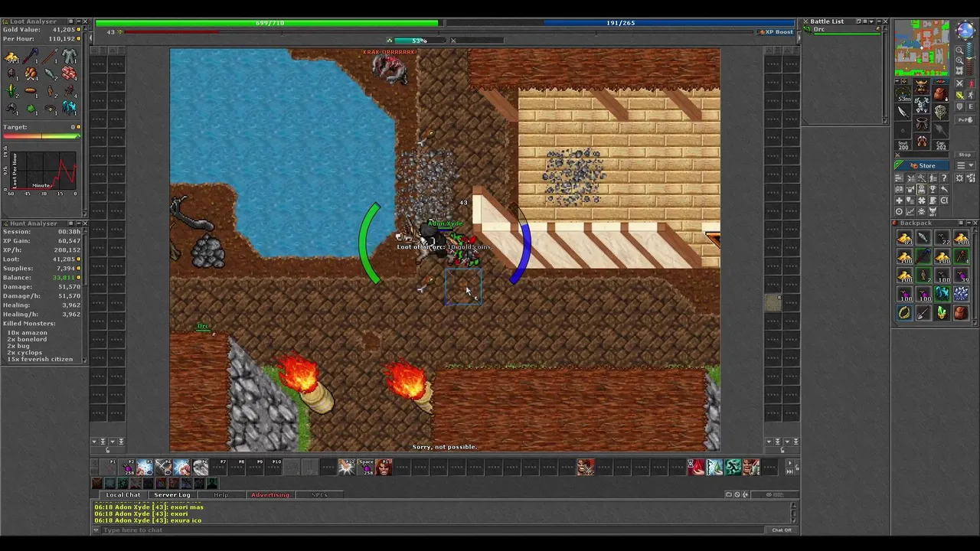Enable defensive fight mode shield icon
This screenshot has height=551, width=980.
(960, 106)
